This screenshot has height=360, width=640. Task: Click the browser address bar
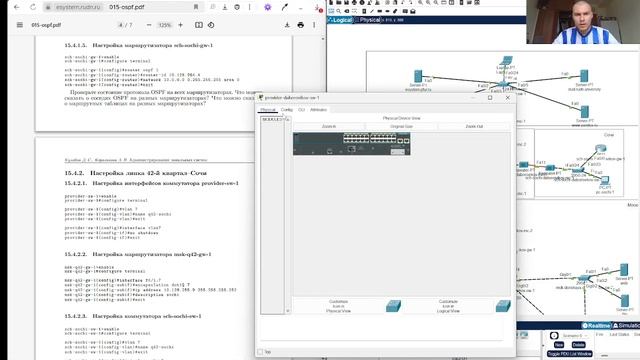(122, 7)
